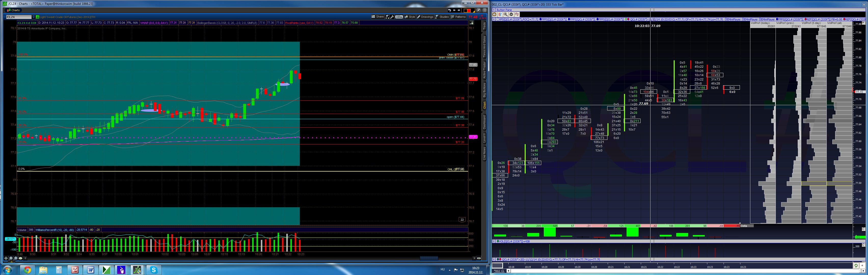The width and height of the screenshot is (868, 275).
Task: Click the Share button in thinkorswim toolbar
Action: coord(378,17)
